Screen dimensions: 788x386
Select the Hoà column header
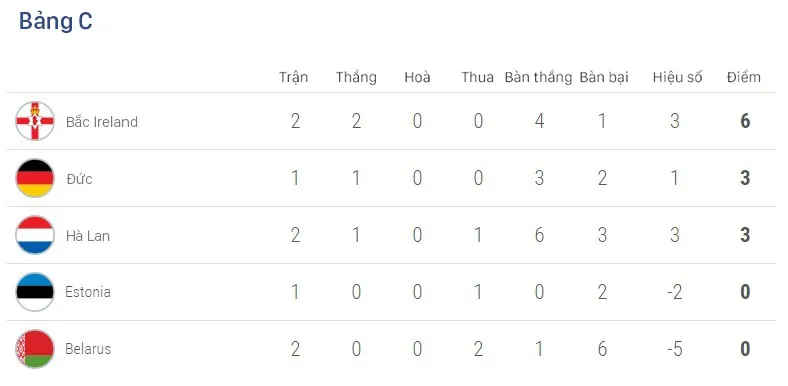coord(417,77)
